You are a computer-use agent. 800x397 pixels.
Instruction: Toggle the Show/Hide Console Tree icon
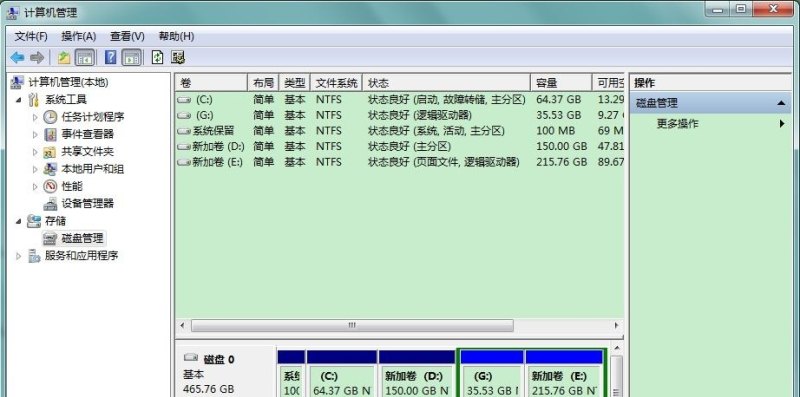tap(85, 58)
